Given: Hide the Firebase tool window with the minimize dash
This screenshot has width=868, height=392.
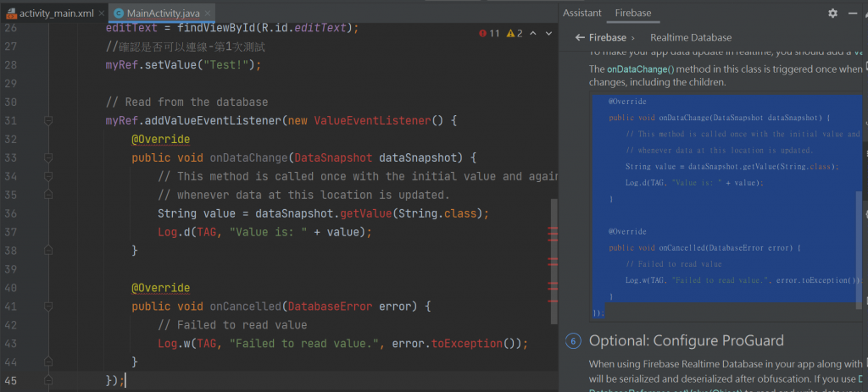Looking at the screenshot, I should coord(853,14).
